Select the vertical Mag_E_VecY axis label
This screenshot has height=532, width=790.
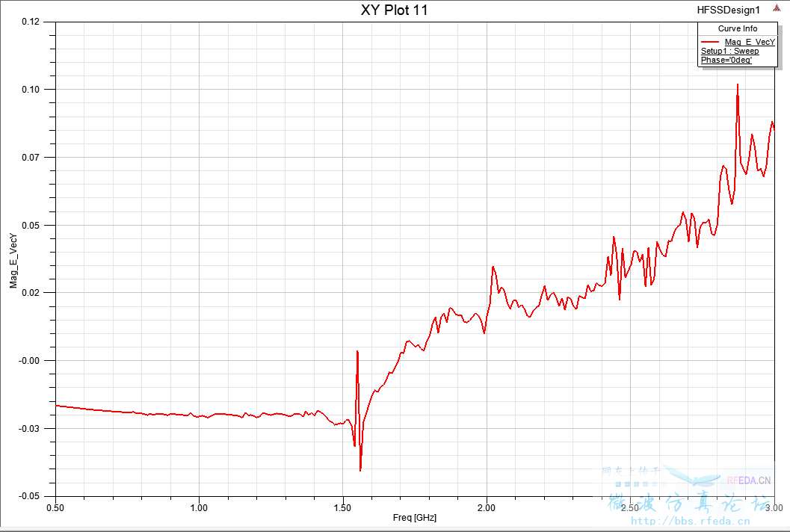click(13, 261)
